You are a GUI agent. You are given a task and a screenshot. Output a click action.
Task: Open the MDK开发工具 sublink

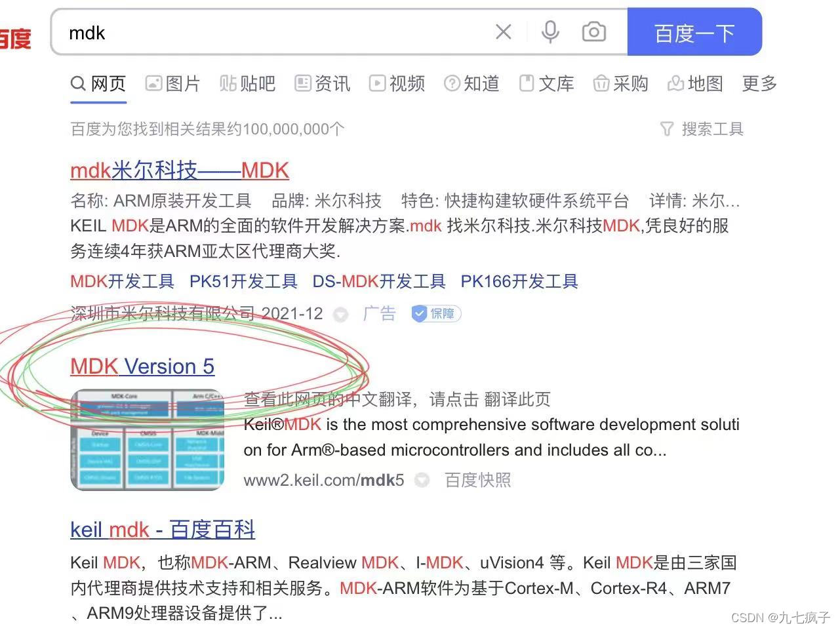[x=122, y=281]
